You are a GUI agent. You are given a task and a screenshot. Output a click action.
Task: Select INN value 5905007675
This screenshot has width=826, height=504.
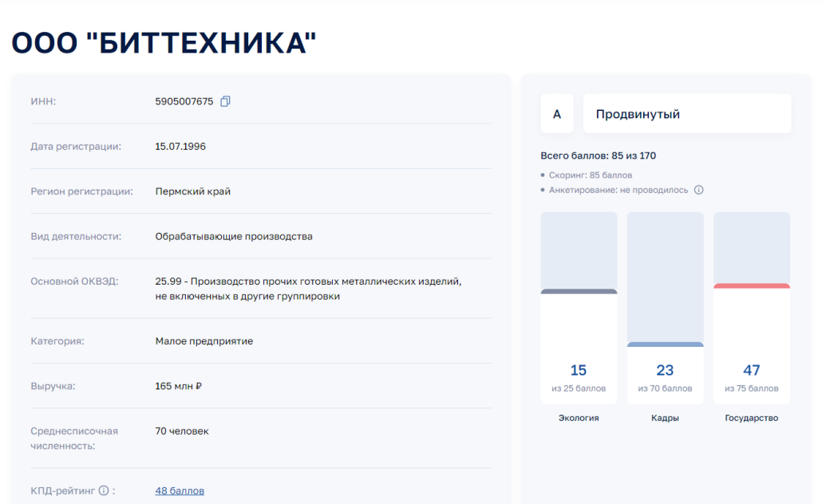tap(184, 101)
